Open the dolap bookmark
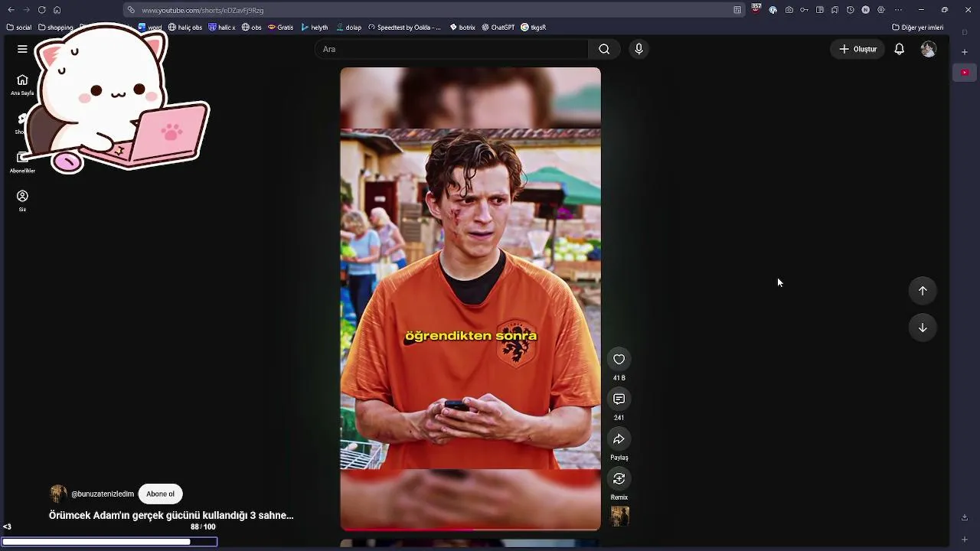This screenshot has width=980, height=551. coord(348,28)
